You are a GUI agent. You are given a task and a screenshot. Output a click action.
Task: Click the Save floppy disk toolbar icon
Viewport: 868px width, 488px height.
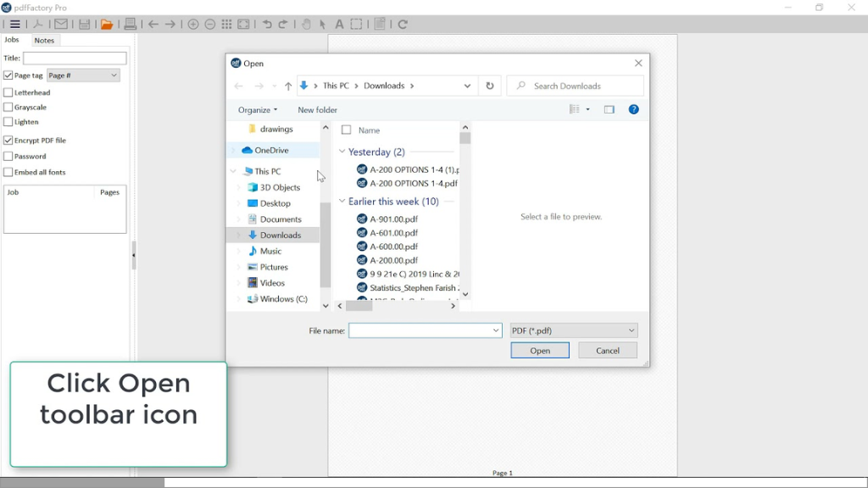(x=84, y=25)
